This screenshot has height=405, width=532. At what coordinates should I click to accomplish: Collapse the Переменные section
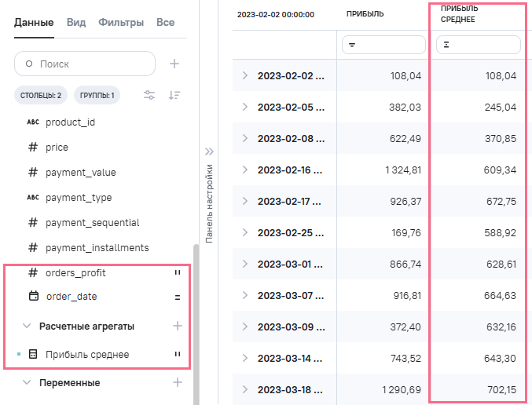pyautogui.click(x=27, y=383)
